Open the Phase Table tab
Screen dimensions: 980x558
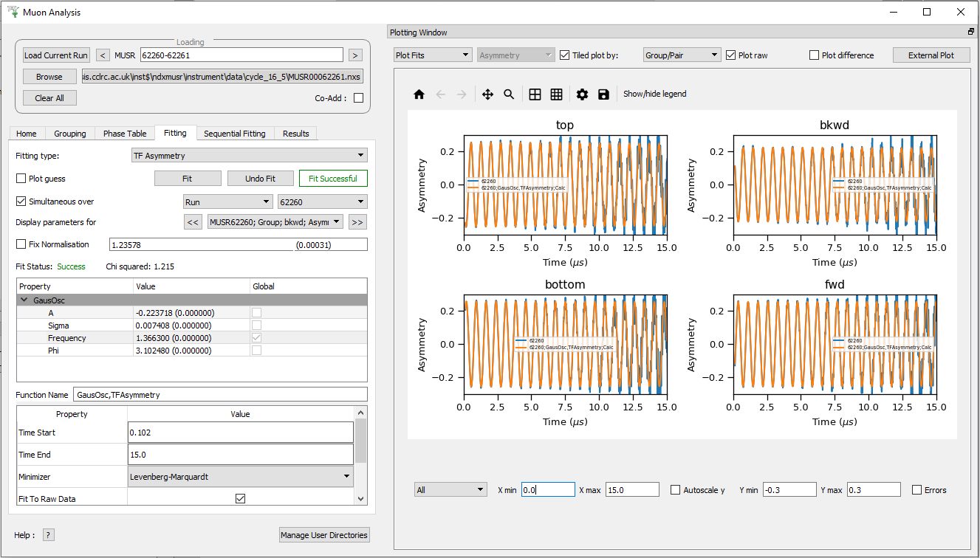point(124,134)
